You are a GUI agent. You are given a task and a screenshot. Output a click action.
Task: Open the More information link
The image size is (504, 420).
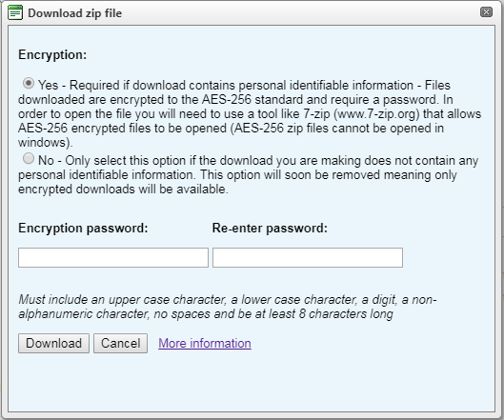point(205,343)
